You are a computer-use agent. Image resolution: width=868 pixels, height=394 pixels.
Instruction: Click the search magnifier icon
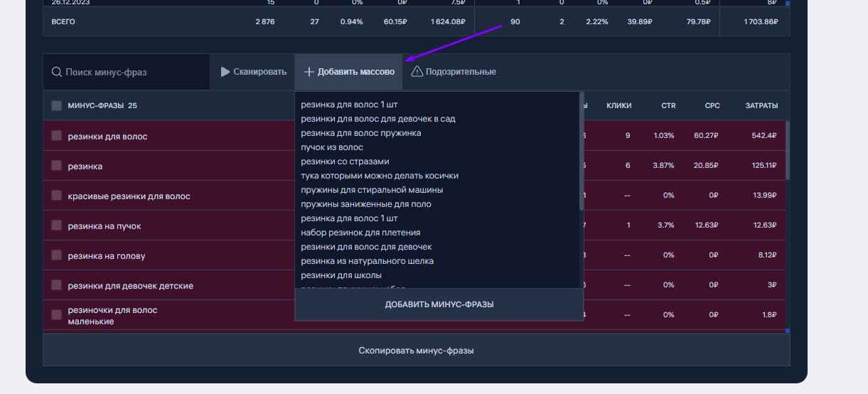click(x=57, y=72)
